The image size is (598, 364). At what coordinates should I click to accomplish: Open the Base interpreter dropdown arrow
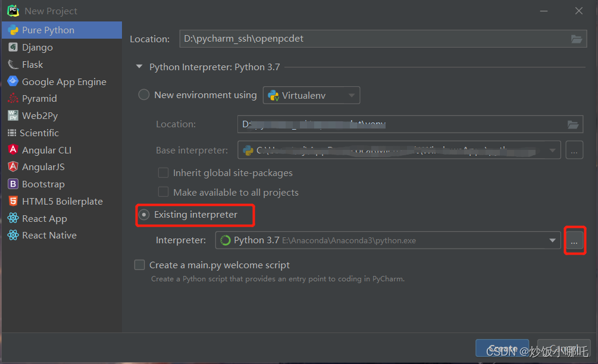pos(552,150)
